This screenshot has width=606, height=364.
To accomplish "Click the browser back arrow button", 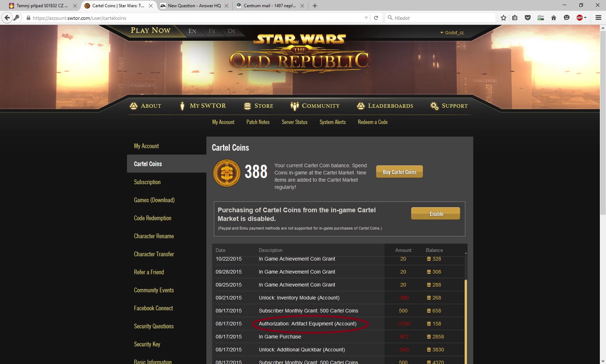I will [7, 18].
